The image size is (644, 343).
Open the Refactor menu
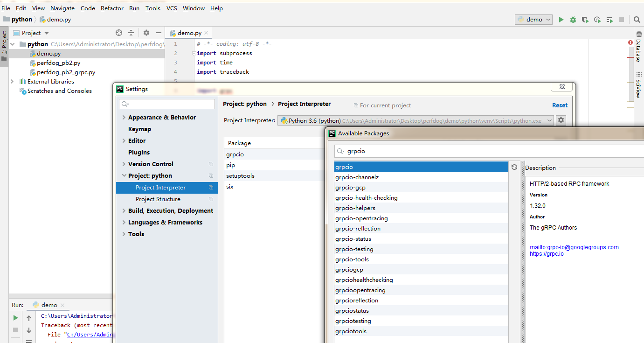point(112,8)
